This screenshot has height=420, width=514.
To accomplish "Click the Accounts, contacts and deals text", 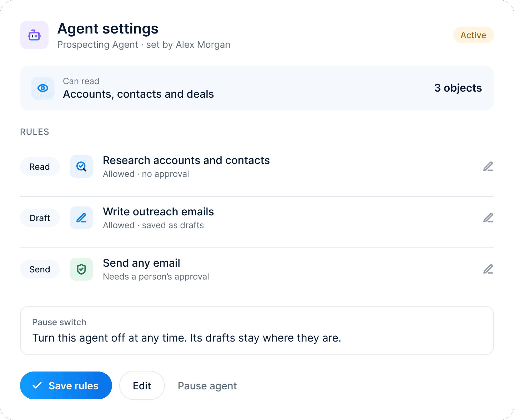I will (138, 94).
